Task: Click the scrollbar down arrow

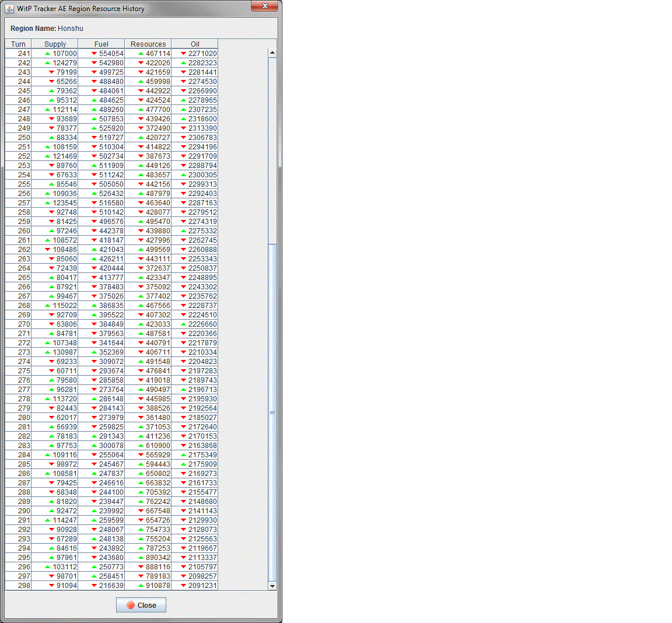Action: click(272, 586)
